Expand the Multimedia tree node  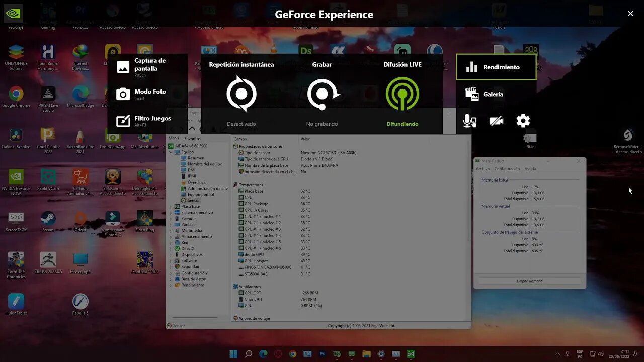[x=171, y=230]
